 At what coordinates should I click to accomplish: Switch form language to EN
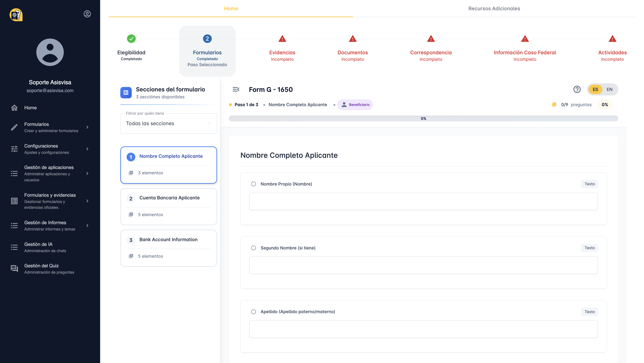point(609,89)
